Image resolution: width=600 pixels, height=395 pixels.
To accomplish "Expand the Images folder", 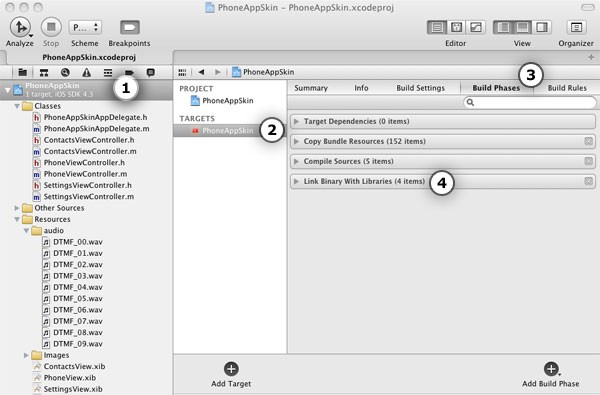I will pyautogui.click(x=26, y=355).
